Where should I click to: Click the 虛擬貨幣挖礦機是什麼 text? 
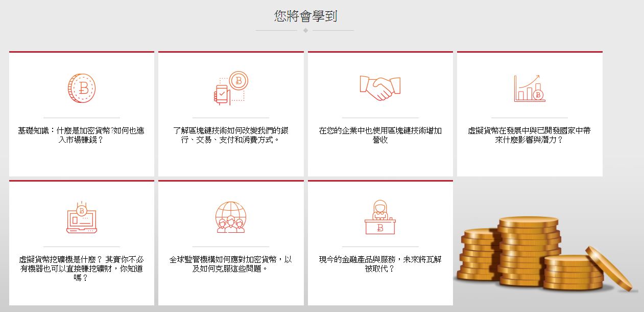coord(82,269)
